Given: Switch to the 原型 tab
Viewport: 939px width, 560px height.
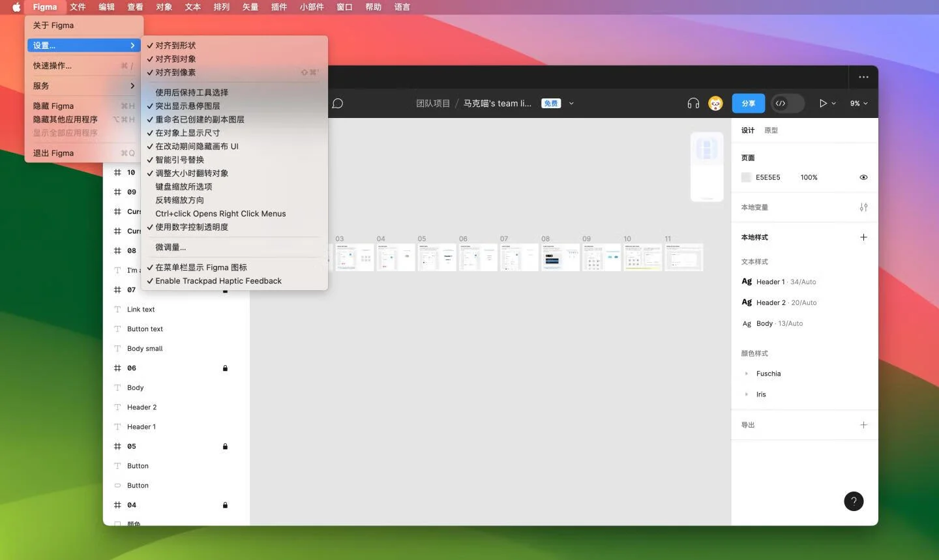Looking at the screenshot, I should (771, 130).
